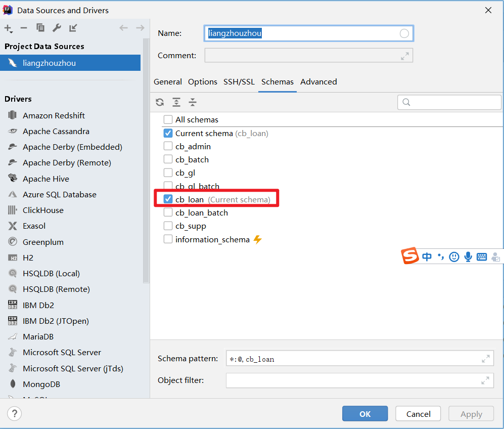This screenshot has height=429, width=504.
Task: Go back with the left arrow
Action: [123, 28]
